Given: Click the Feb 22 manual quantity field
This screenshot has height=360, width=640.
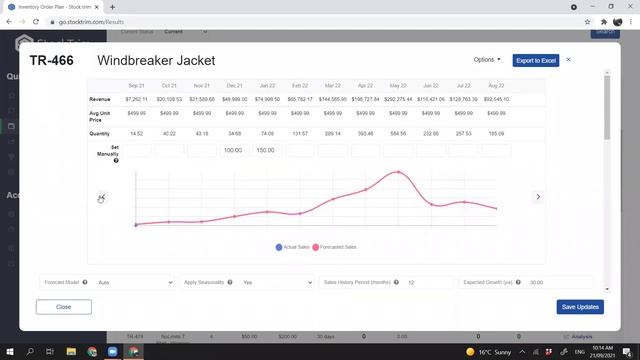Looking at the screenshot, I should 300,150.
